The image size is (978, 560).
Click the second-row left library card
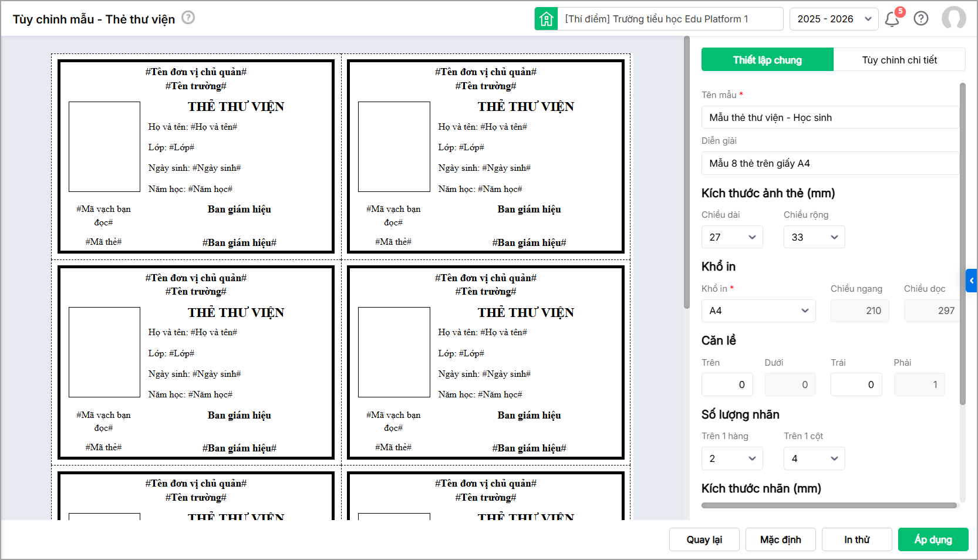coord(196,362)
